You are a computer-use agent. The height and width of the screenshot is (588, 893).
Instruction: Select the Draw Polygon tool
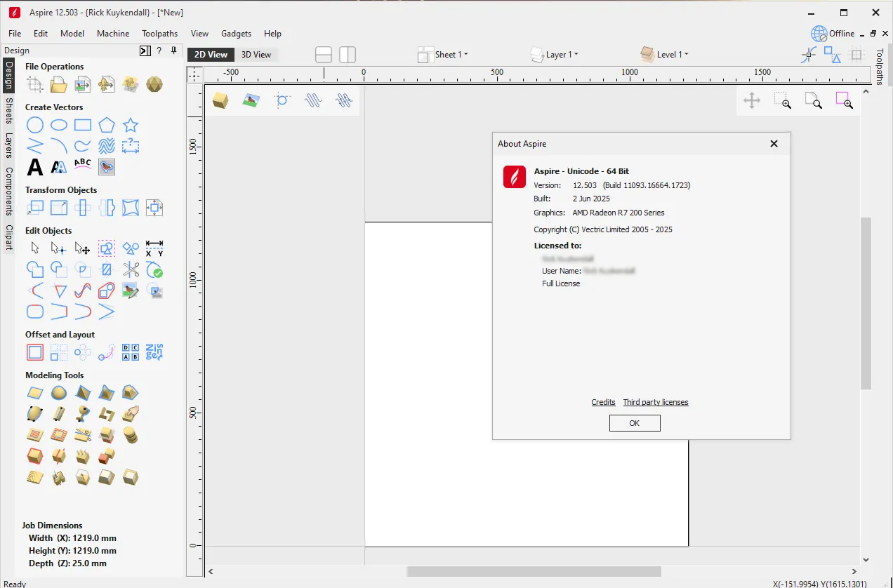pos(107,126)
